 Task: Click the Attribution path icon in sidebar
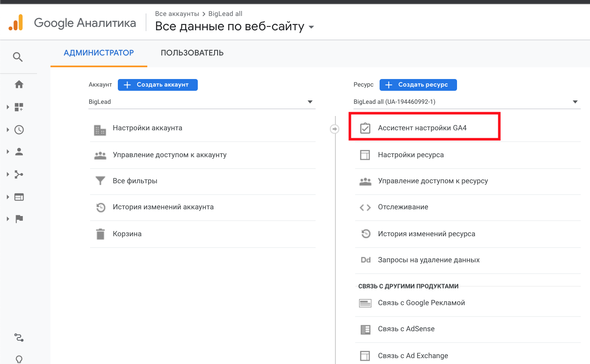tap(19, 338)
